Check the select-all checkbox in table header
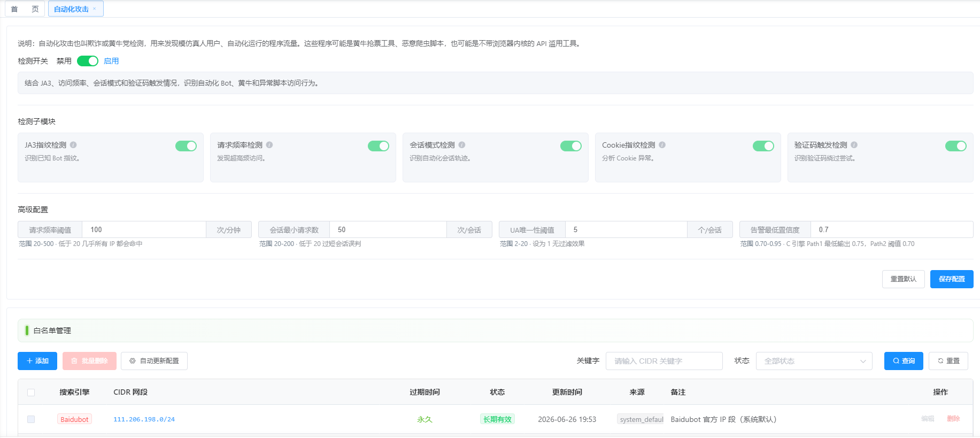The width and height of the screenshot is (980, 438). pos(31,393)
